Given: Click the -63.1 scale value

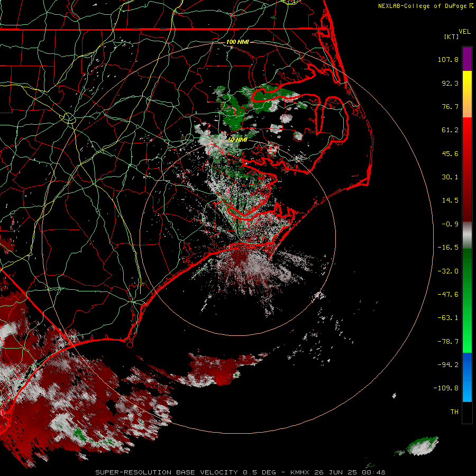Looking at the screenshot, I should click(x=448, y=318).
